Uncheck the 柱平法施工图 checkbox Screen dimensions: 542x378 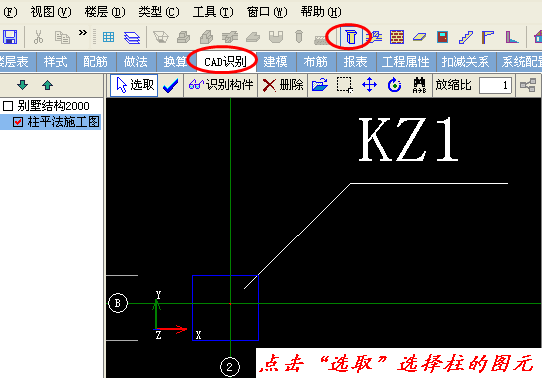[18, 122]
